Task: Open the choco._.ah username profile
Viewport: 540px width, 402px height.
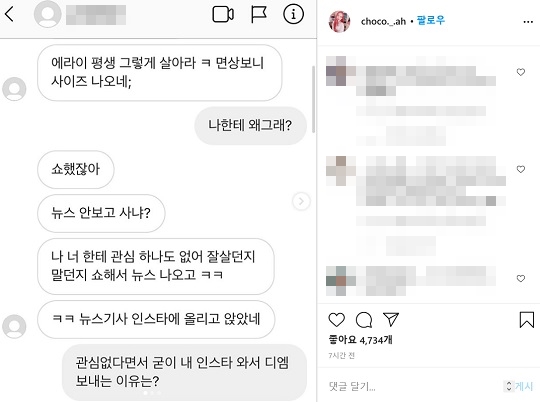Action: pyautogui.click(x=383, y=22)
